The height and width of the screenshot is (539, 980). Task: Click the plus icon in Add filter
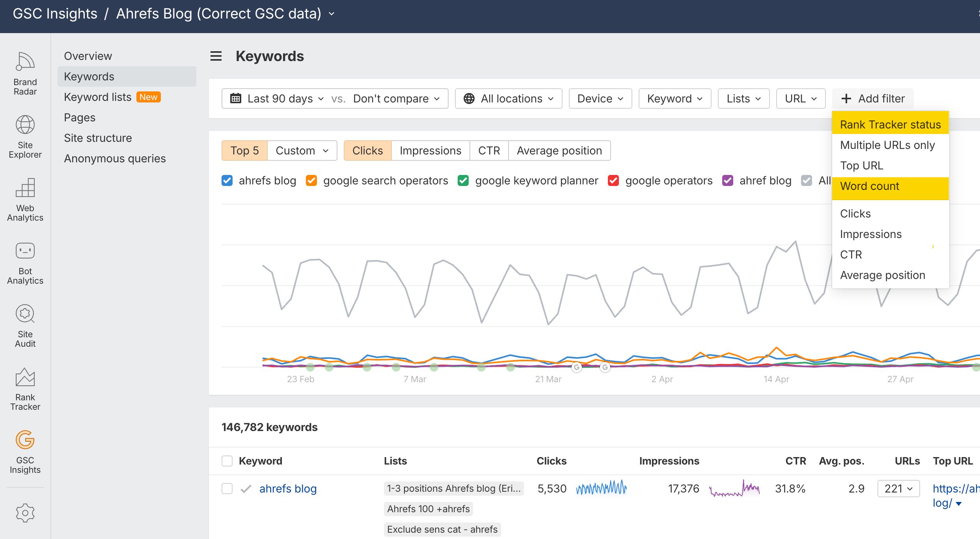pyautogui.click(x=846, y=98)
